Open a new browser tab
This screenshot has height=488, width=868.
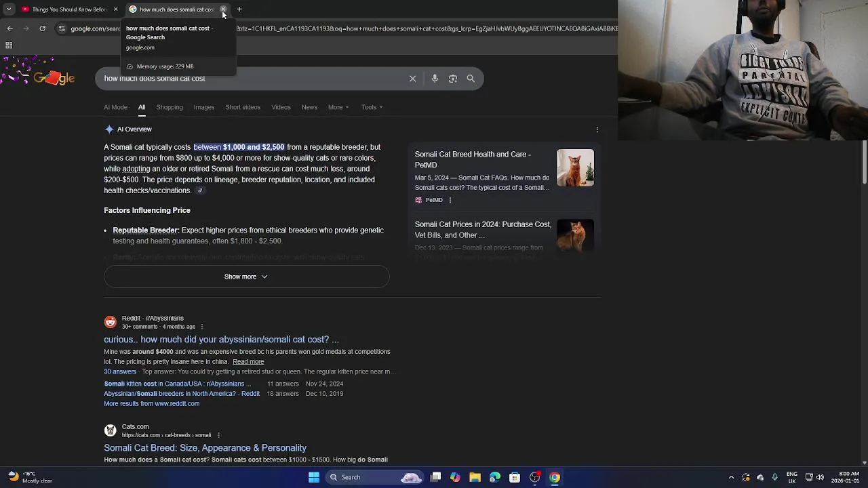coord(239,9)
